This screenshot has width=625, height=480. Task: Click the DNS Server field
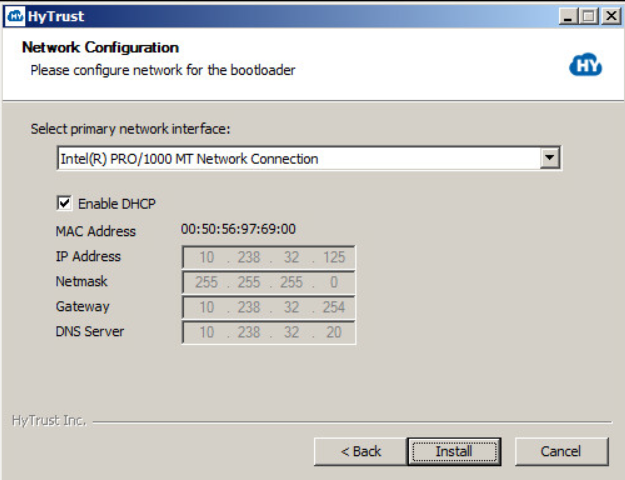pos(269,332)
